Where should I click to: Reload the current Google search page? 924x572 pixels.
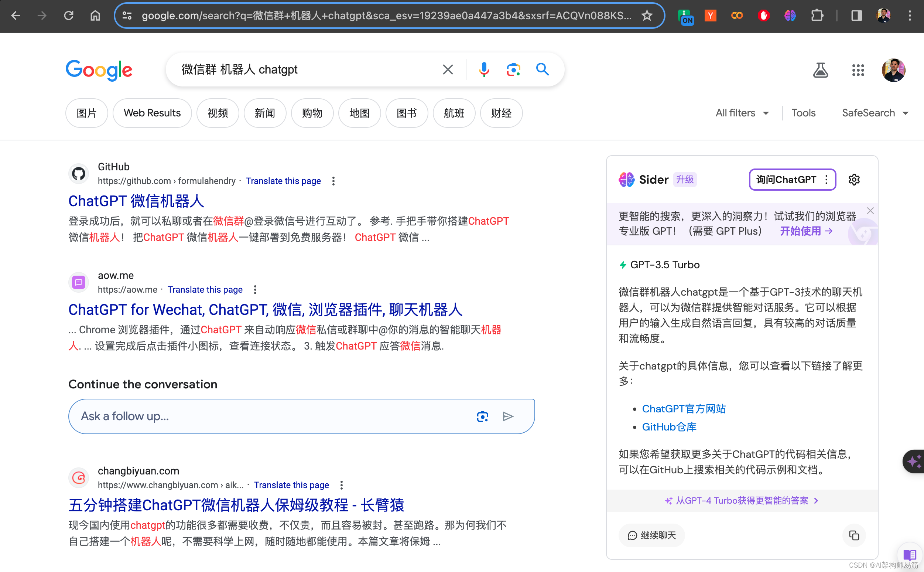(68, 16)
